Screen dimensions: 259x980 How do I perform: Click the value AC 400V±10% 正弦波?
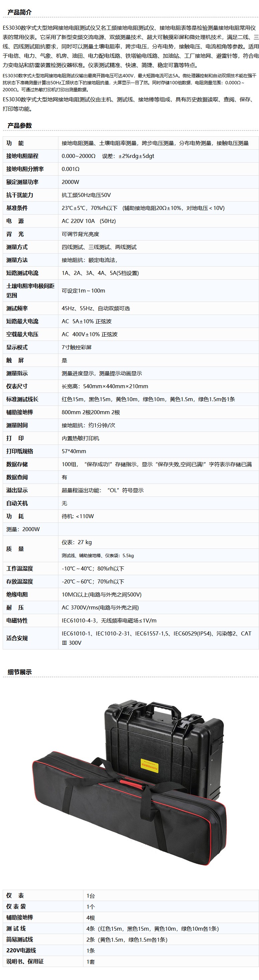[89, 334]
